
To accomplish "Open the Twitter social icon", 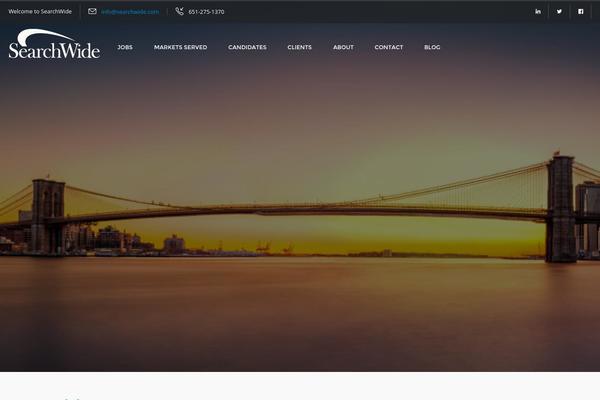I will (x=559, y=11).
